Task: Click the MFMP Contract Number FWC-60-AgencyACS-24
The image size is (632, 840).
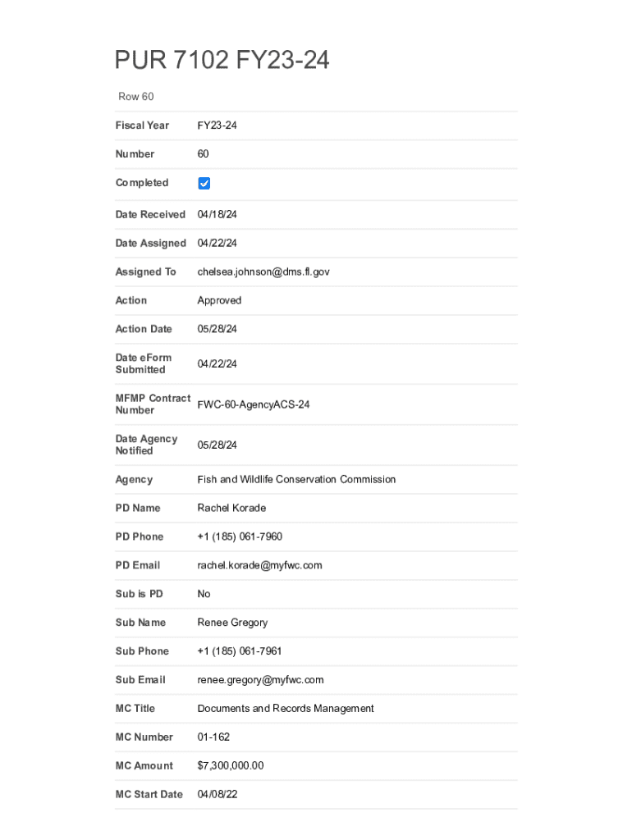Action: click(x=253, y=404)
